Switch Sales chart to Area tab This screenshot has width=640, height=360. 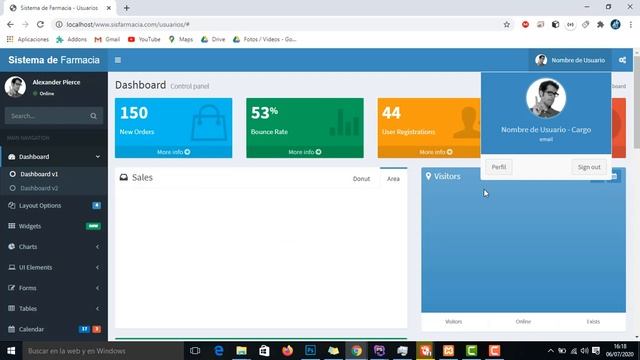coord(393,179)
